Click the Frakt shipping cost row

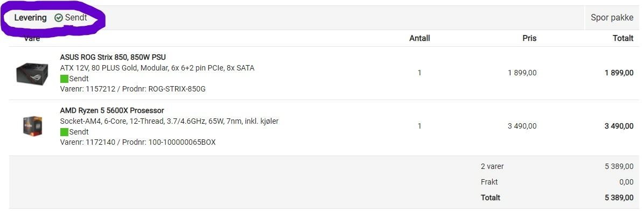coord(557,182)
